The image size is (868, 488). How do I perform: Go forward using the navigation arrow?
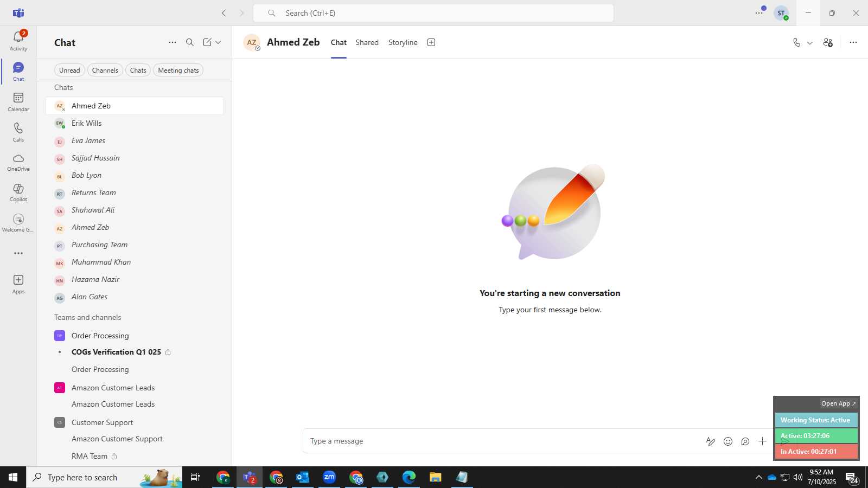tap(242, 13)
